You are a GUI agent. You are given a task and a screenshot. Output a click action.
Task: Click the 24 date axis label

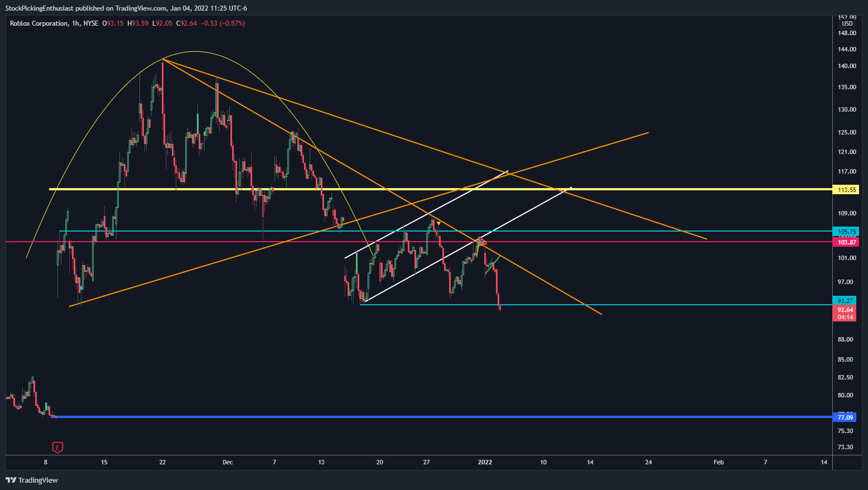point(648,462)
